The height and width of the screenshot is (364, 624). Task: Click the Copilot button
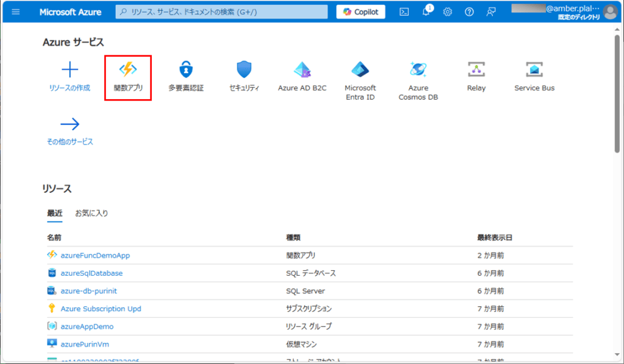click(x=361, y=12)
